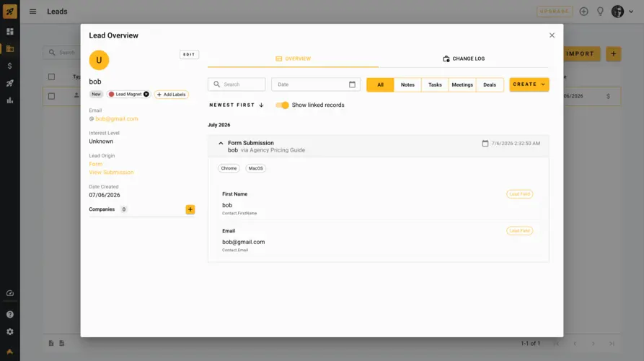Click the yellow U avatar of bob

99,60
